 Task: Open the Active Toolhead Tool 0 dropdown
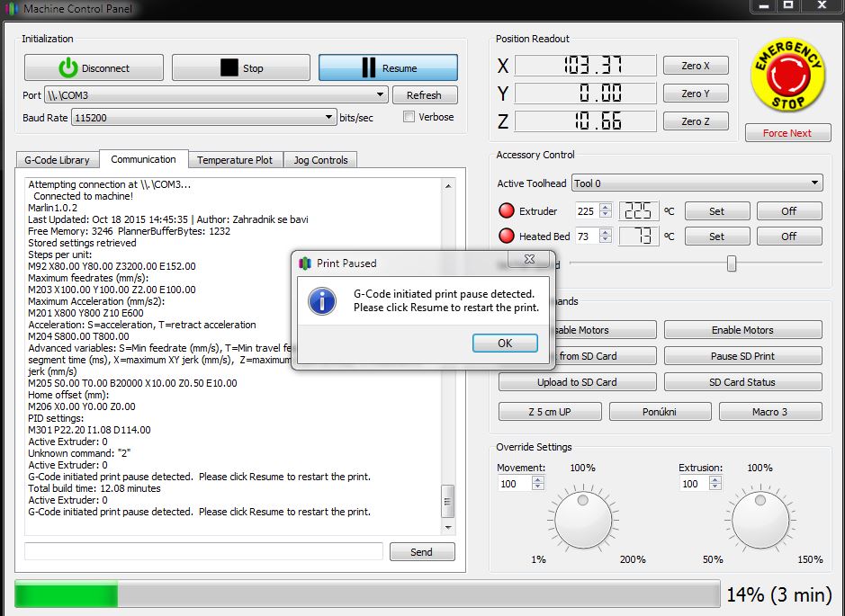[x=697, y=183]
